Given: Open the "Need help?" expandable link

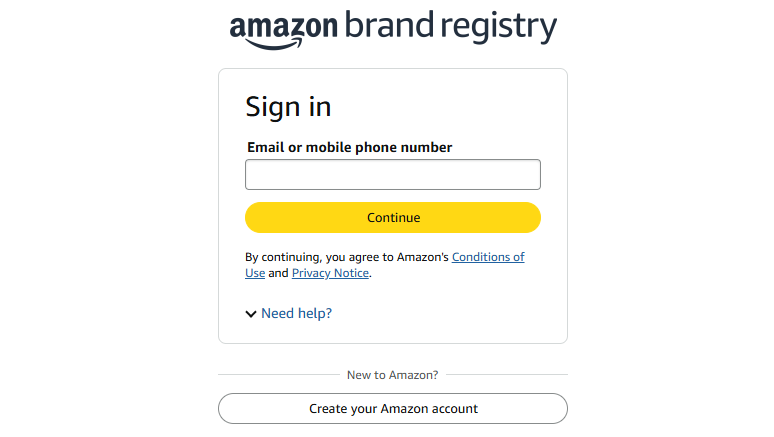Looking at the screenshot, I should click(x=296, y=313).
